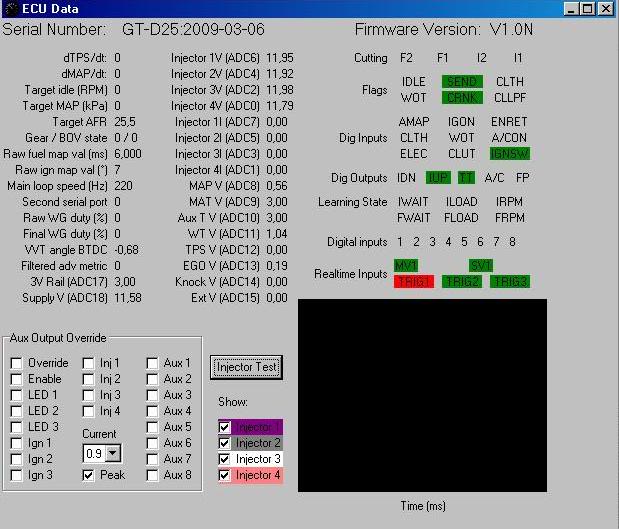Hide Injector 4 pink trace
This screenshot has width=619, height=529.
[x=224, y=475]
